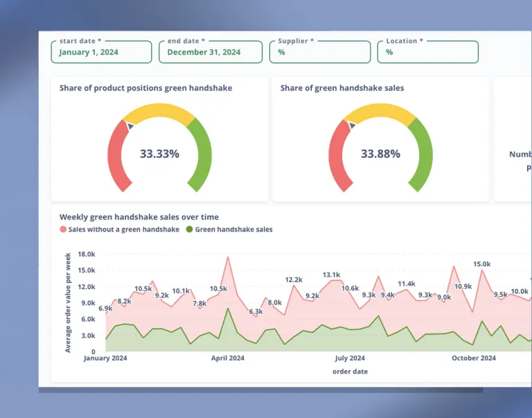Click the 15.0k data label on the chart
The image size is (532, 418).
click(x=481, y=264)
